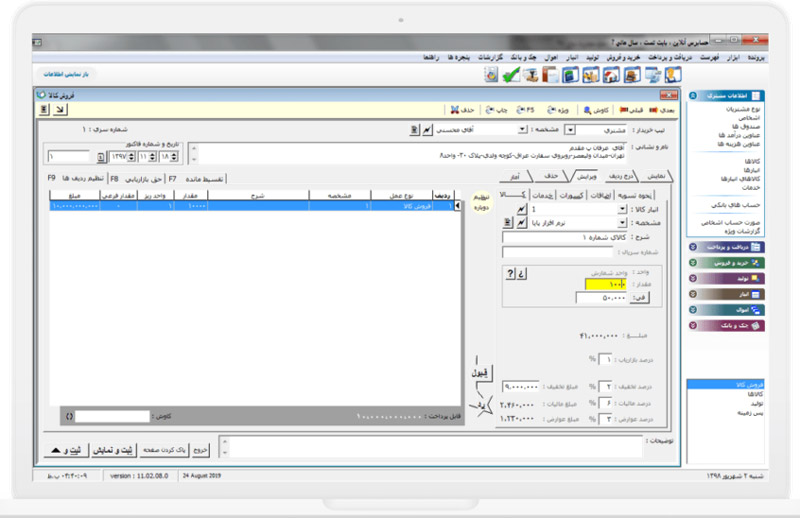
Task: Click the question mark button in quantity box
Action: pyautogui.click(x=511, y=274)
